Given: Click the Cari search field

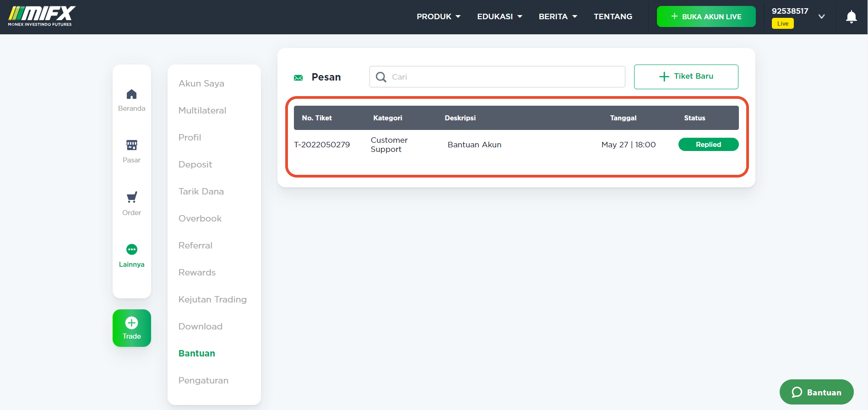Looking at the screenshot, I should 497,76.
